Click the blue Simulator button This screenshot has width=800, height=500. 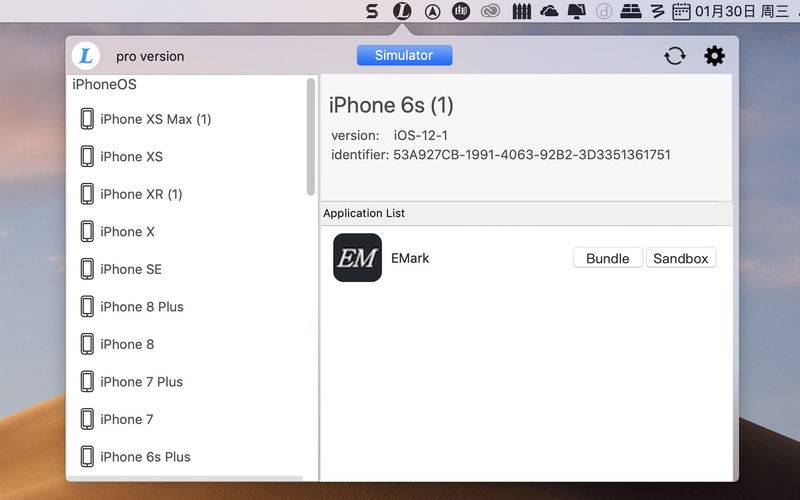404,55
